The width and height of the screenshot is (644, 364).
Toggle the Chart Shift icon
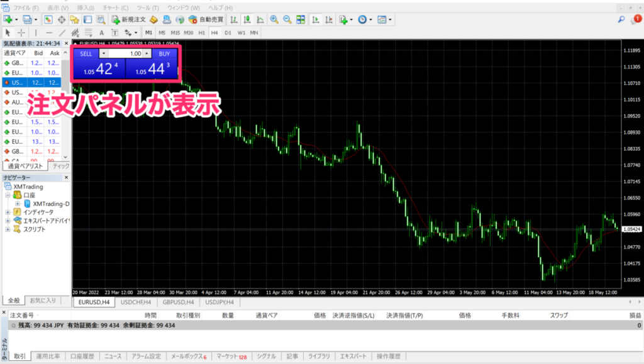[328, 19]
